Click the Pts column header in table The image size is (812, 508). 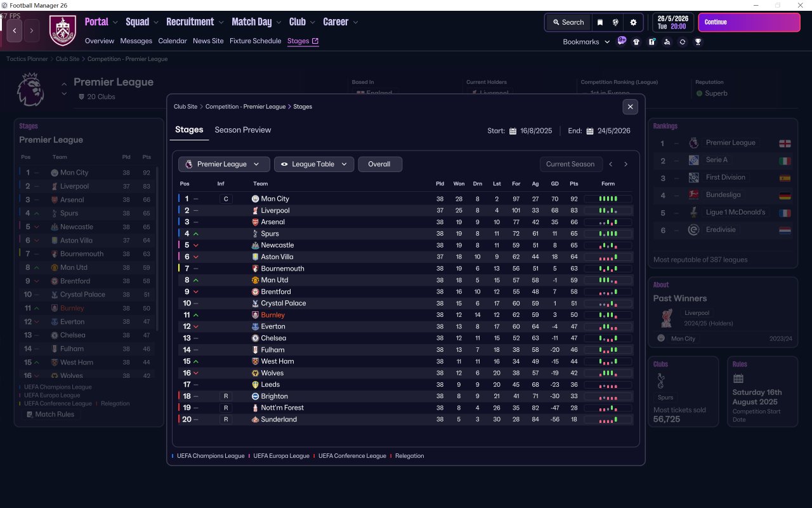coord(574,184)
